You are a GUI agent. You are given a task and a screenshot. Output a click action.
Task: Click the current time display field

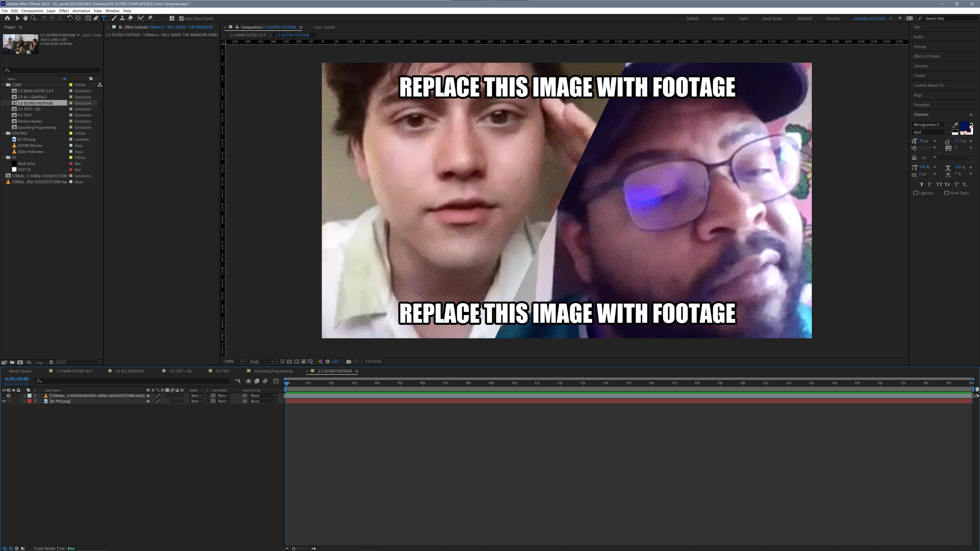click(x=16, y=379)
